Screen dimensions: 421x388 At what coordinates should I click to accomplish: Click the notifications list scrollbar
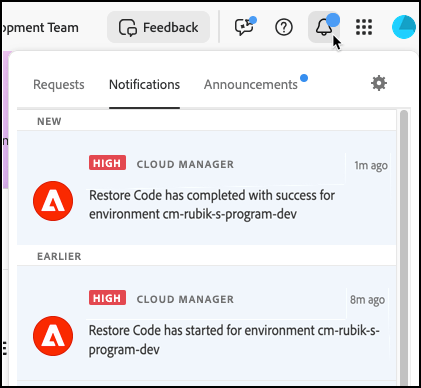tap(404, 247)
